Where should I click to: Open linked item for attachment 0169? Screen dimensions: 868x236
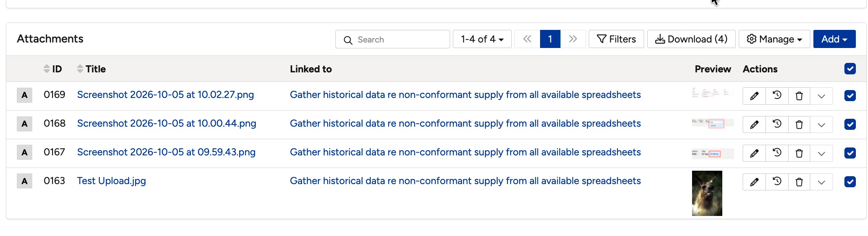coord(465,95)
